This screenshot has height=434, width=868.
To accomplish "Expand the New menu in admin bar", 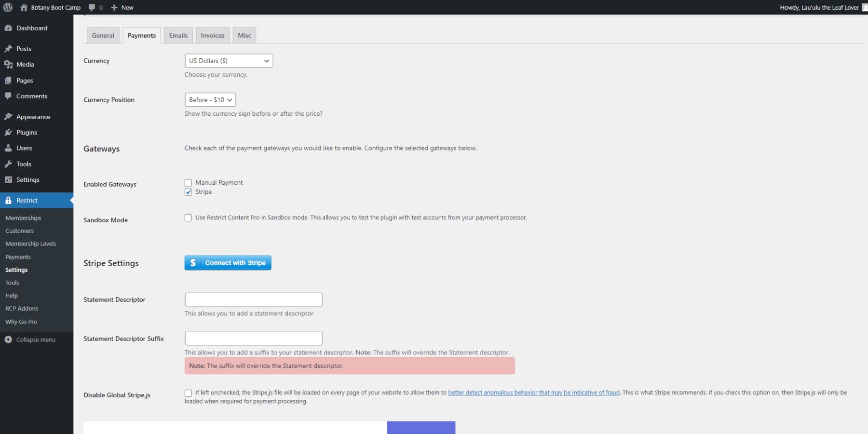I will pyautogui.click(x=122, y=7).
